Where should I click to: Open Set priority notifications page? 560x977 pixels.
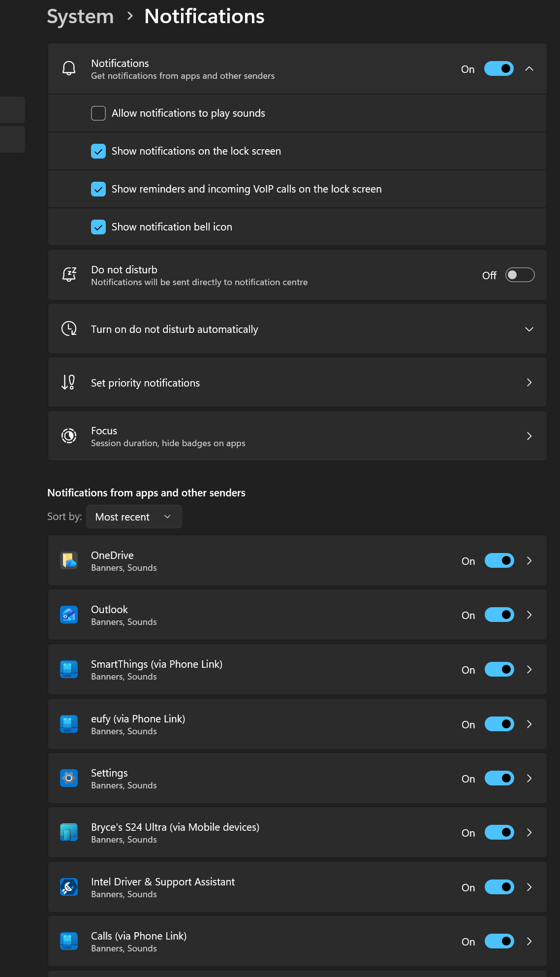529,382
